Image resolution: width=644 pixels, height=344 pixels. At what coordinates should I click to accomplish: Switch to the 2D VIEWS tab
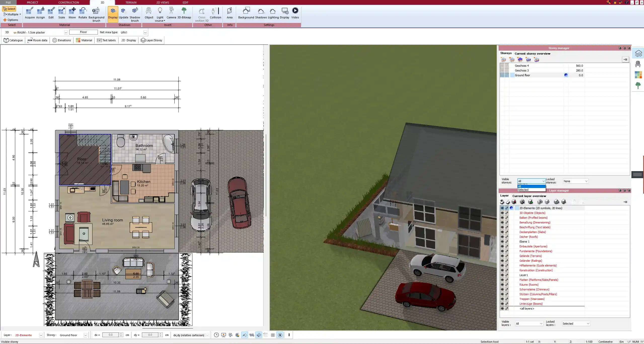[163, 3]
